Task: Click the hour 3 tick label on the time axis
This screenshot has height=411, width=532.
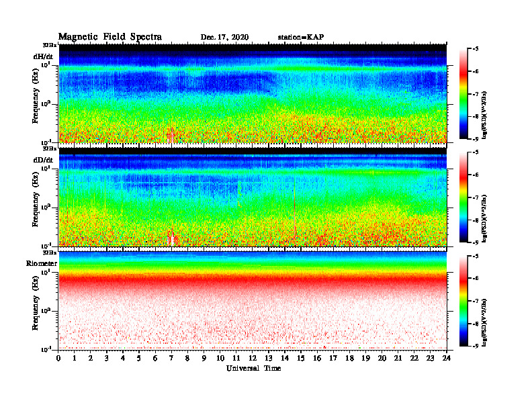Action: coord(107,359)
